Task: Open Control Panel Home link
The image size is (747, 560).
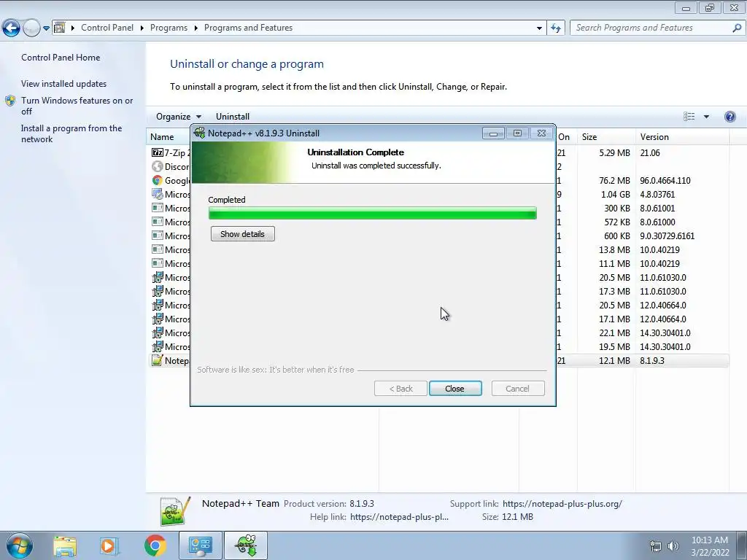Action: tap(61, 58)
